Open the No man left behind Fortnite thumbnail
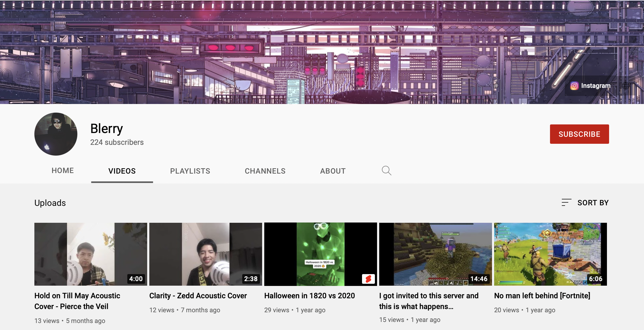The width and height of the screenshot is (644, 330). (x=550, y=254)
